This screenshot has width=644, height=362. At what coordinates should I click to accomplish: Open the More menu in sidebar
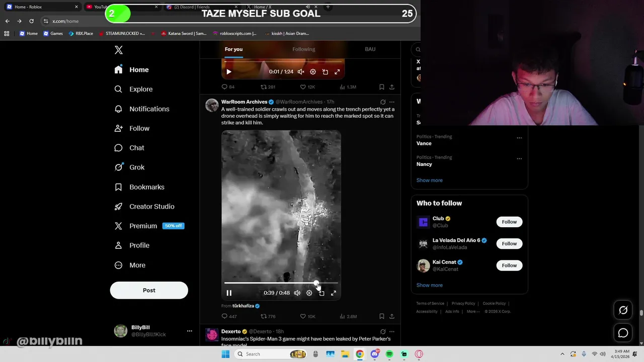[130, 265]
